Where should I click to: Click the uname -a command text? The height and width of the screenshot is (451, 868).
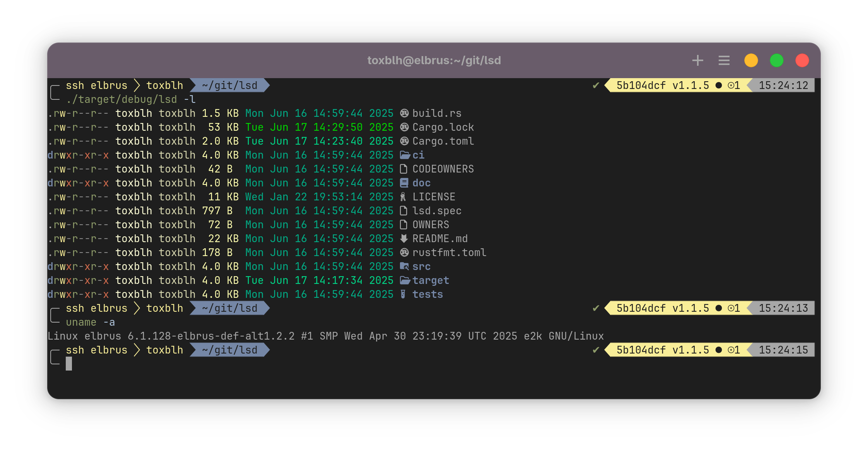coord(90,322)
